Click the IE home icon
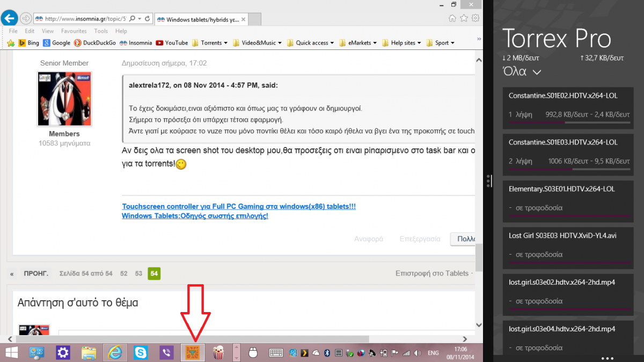The height and width of the screenshot is (362, 644). point(453,19)
